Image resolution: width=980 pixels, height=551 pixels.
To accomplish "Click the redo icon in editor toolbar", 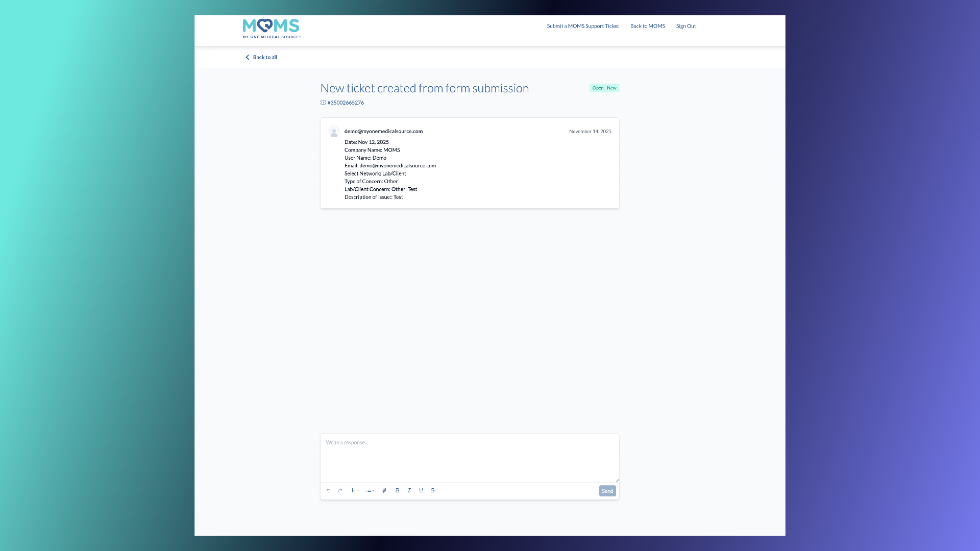I will 340,490.
